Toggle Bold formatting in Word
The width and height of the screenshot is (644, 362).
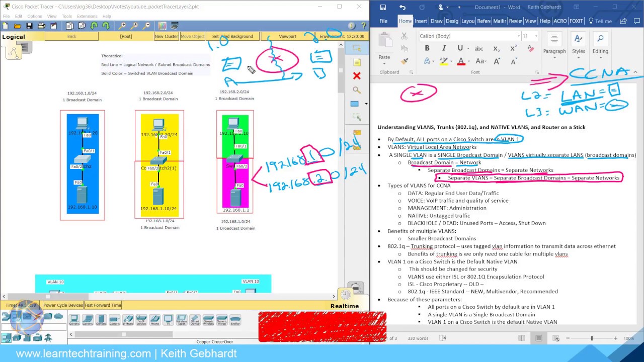[x=427, y=48]
